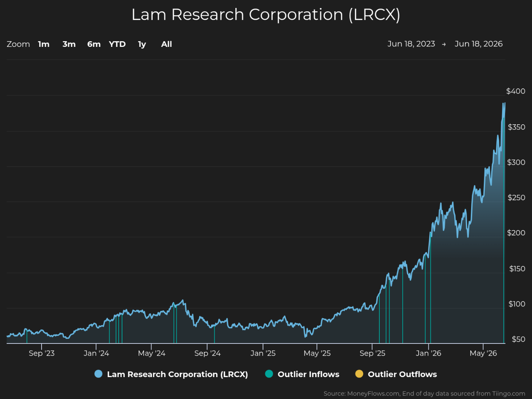Select the YTD zoom range
The image size is (532, 399).
pos(117,44)
